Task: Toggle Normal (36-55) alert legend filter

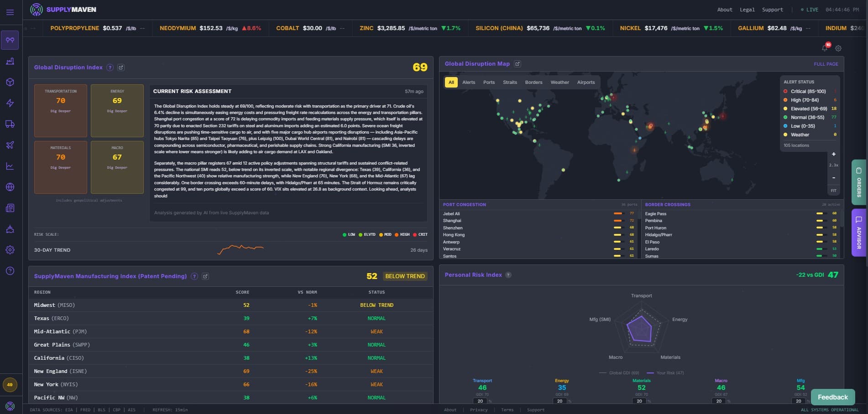Action: (810, 118)
